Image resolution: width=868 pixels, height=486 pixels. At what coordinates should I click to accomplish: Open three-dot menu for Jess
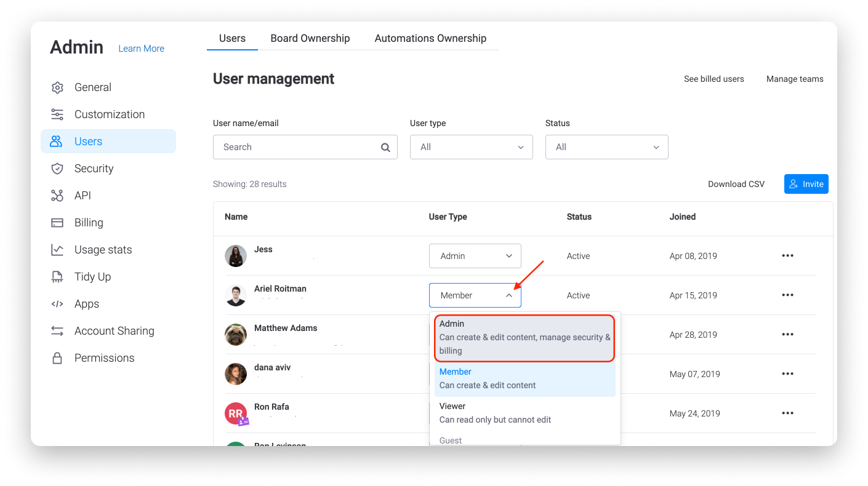point(787,256)
